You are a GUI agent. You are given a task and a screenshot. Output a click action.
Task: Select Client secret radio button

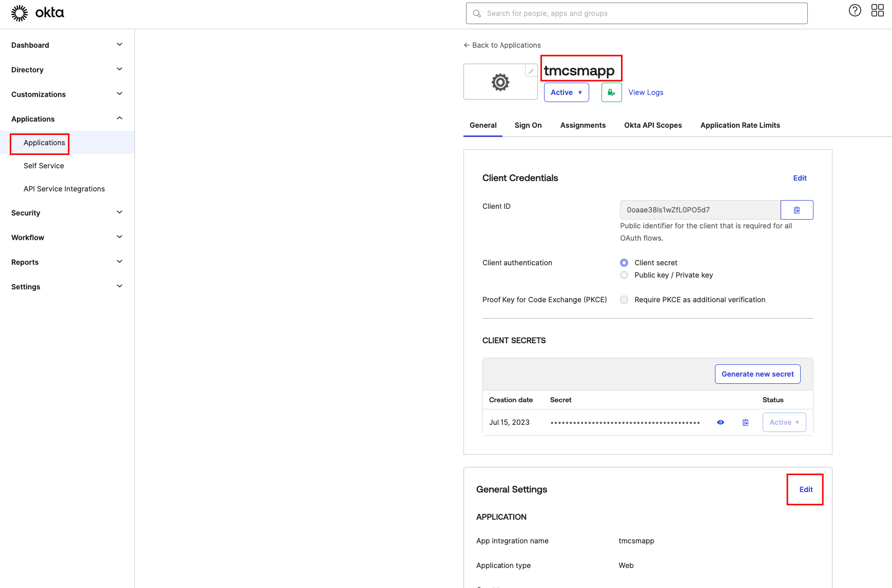(x=624, y=263)
